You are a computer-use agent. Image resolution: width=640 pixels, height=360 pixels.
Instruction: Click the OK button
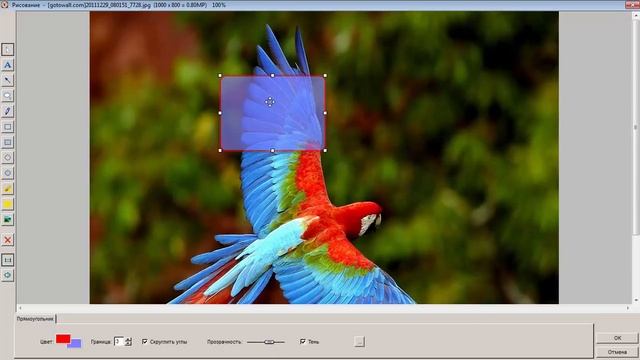[x=617, y=338]
